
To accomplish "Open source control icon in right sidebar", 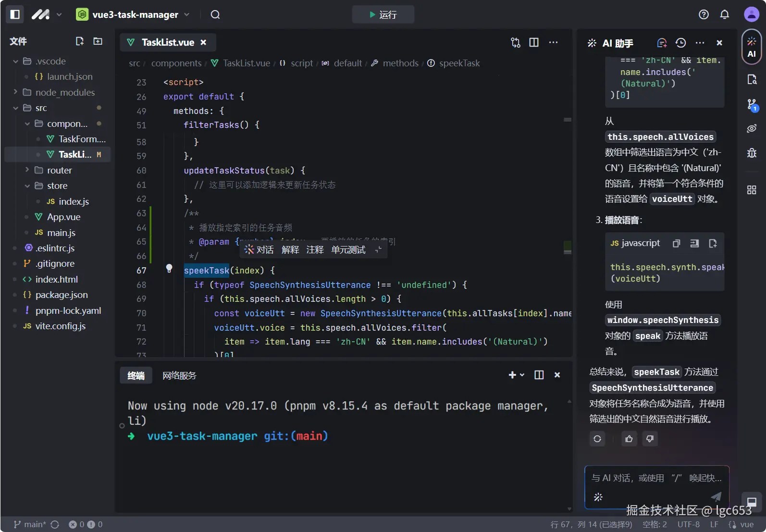I will click(752, 104).
